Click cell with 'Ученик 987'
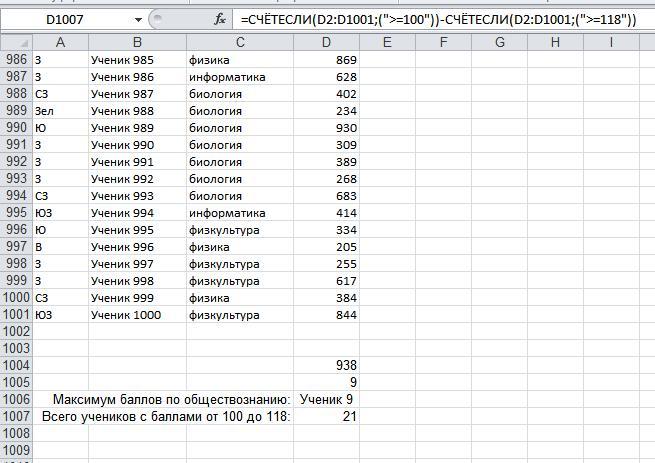The width and height of the screenshot is (655, 463). (x=137, y=94)
